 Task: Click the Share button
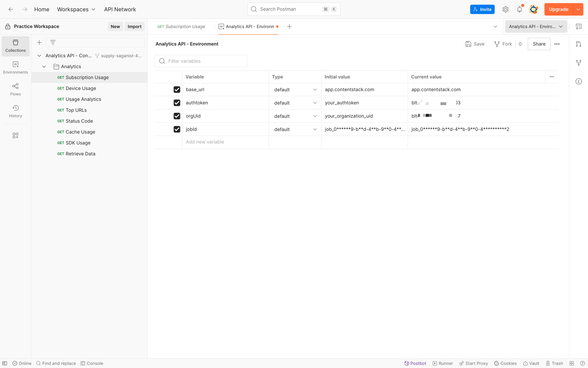[539, 44]
